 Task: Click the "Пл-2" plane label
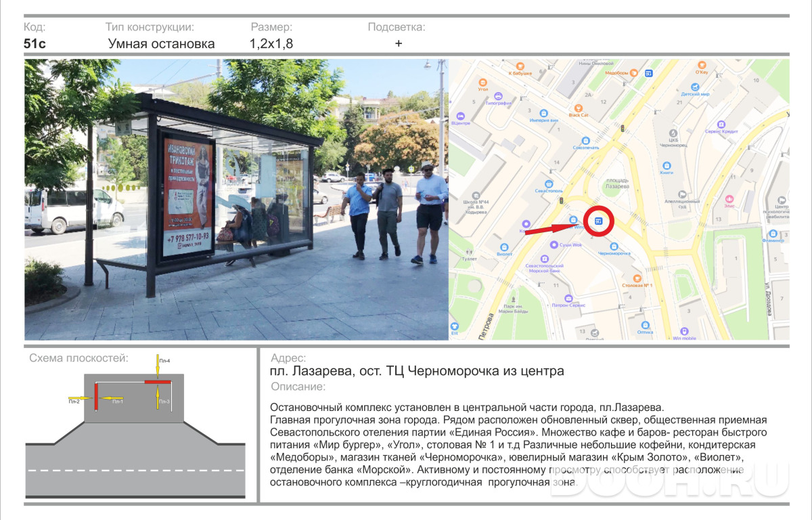[74, 402]
